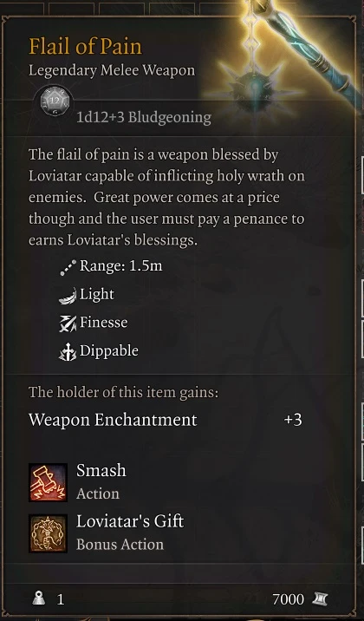The width and height of the screenshot is (364, 621).
Task: Click the weight icon at the bottom
Action: click(x=39, y=598)
